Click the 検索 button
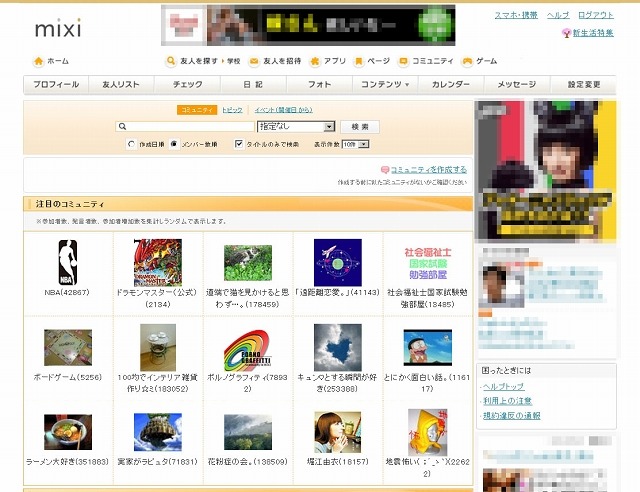 click(x=360, y=127)
